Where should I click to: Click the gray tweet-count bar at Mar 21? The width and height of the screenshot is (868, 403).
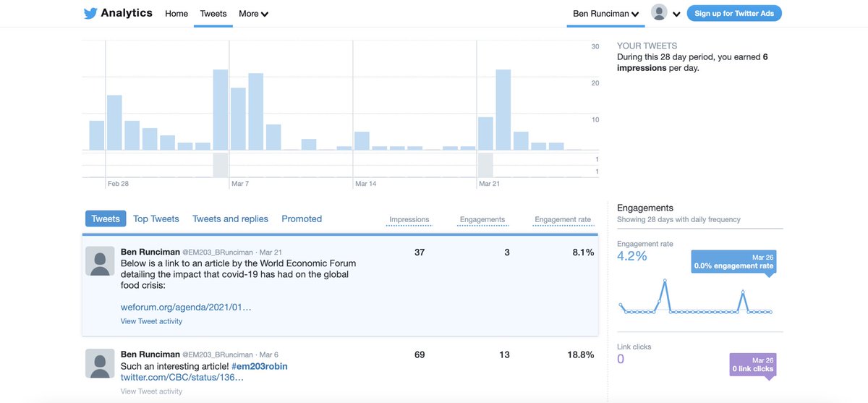click(x=485, y=165)
